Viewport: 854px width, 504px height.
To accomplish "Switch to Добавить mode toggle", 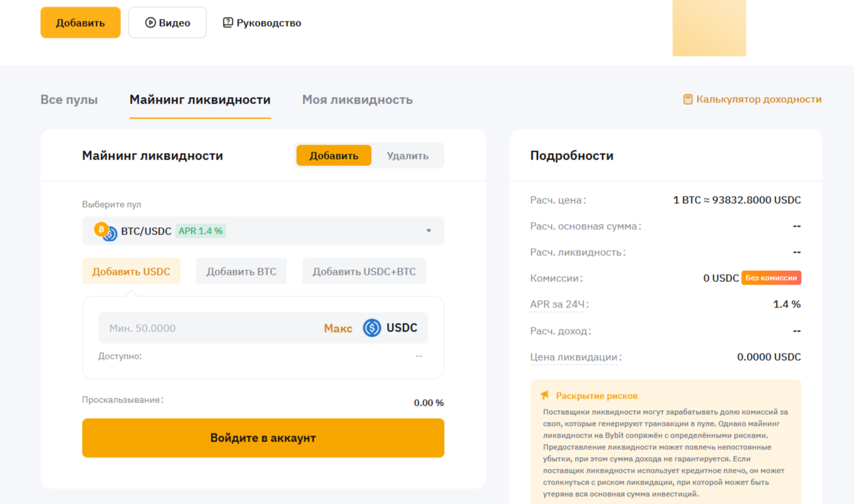I will (334, 156).
